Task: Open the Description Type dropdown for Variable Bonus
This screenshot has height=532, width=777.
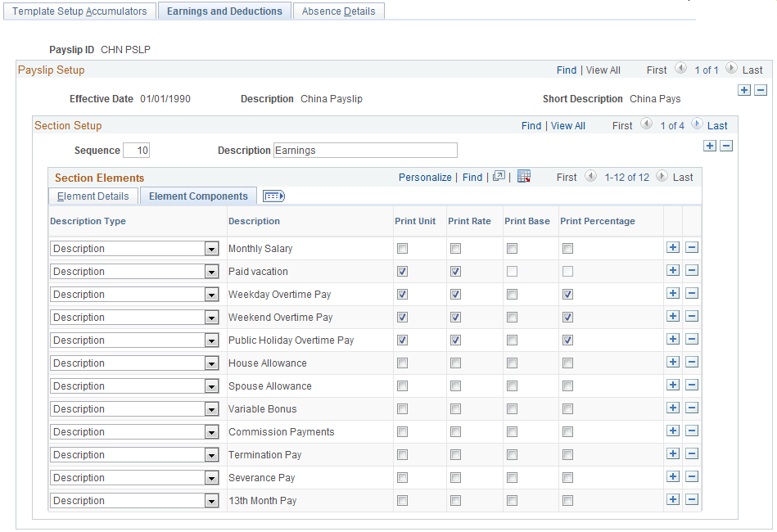Action: coord(211,408)
